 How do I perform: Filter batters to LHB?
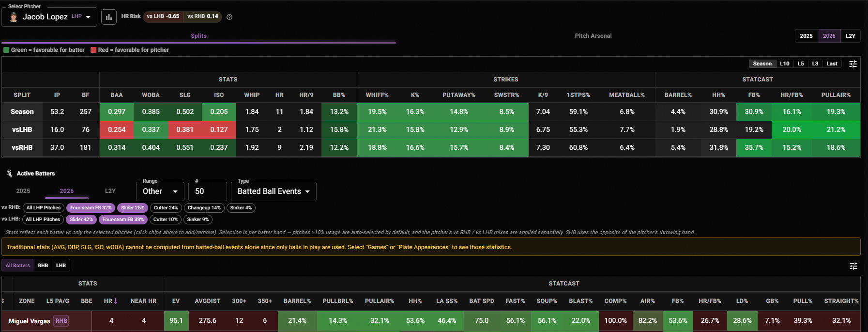click(x=61, y=266)
